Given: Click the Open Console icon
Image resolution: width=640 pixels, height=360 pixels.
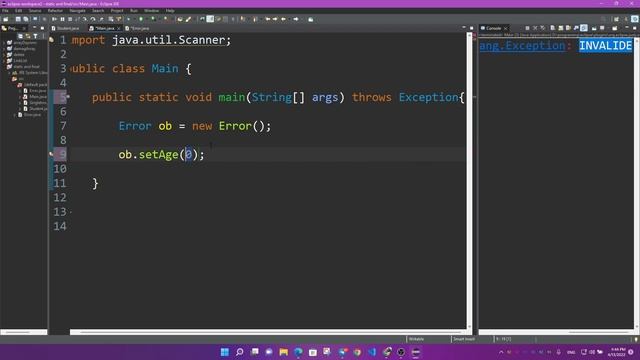Looking at the screenshot, I should [x=614, y=28].
